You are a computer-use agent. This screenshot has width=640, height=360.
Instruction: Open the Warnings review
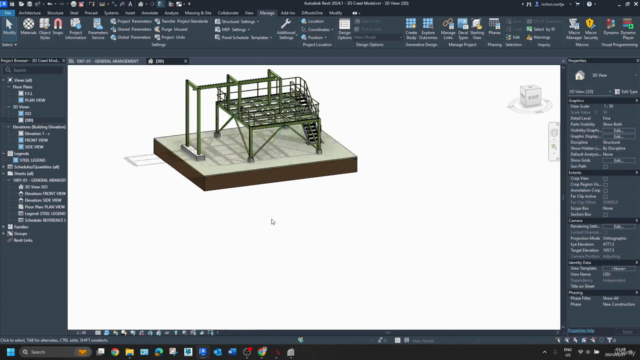click(538, 37)
